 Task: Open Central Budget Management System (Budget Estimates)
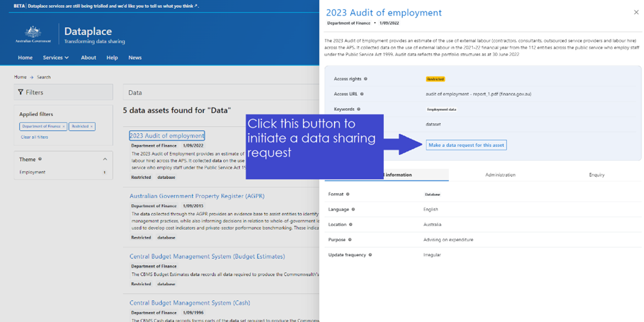click(207, 257)
